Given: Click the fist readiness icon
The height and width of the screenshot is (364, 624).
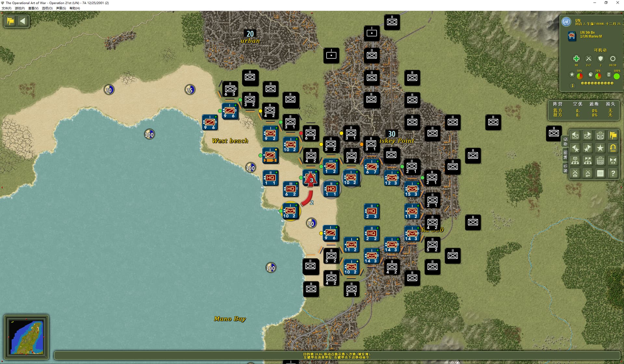Looking at the screenshot, I should tap(591, 75).
